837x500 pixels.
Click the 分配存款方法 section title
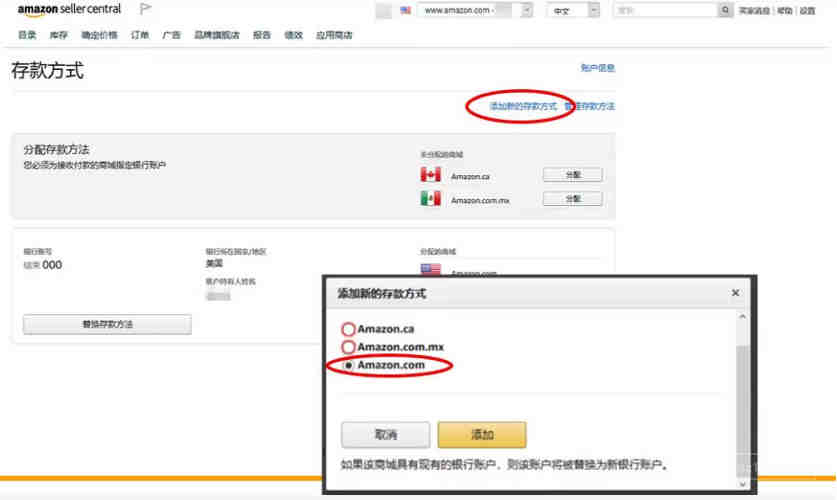point(56,149)
